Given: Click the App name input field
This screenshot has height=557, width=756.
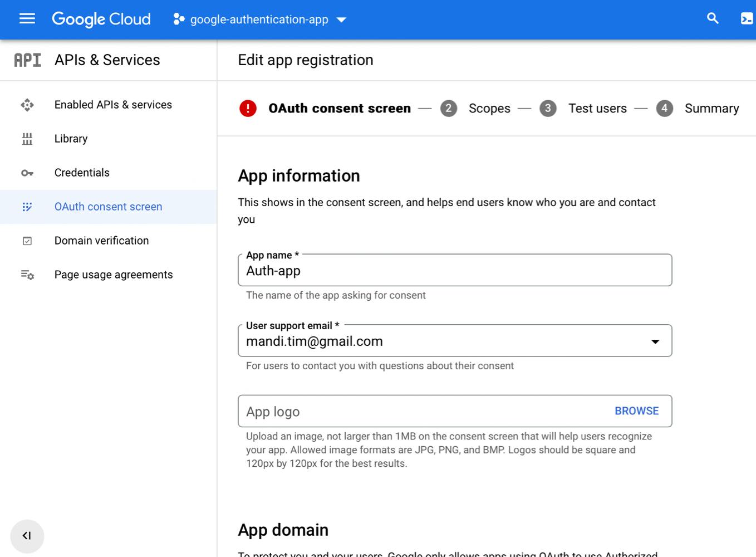Looking at the screenshot, I should (455, 271).
